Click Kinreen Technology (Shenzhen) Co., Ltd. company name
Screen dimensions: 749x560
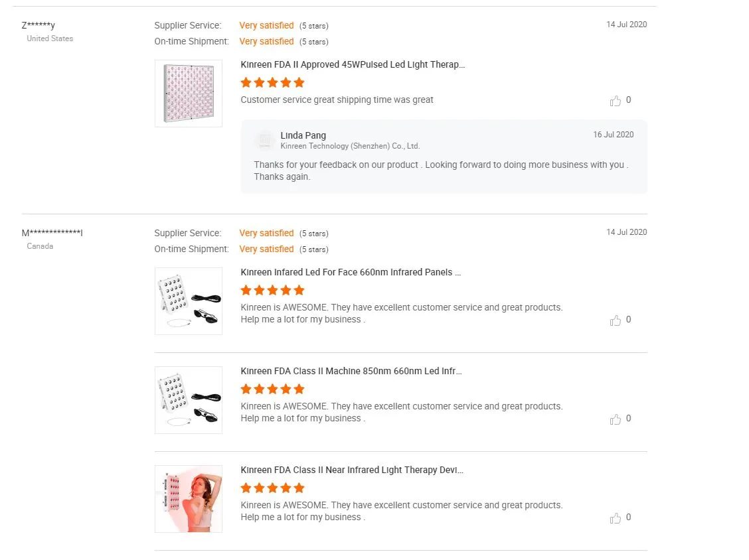pyautogui.click(x=350, y=146)
